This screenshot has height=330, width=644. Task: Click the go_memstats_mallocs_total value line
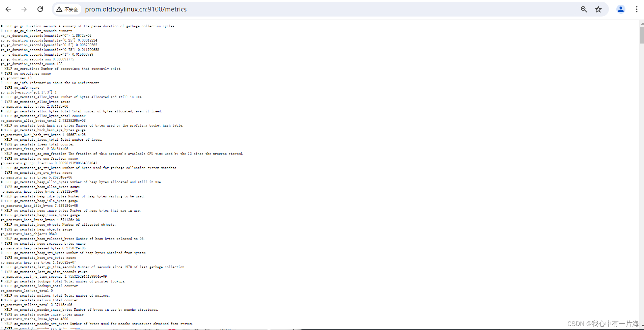(x=36, y=305)
